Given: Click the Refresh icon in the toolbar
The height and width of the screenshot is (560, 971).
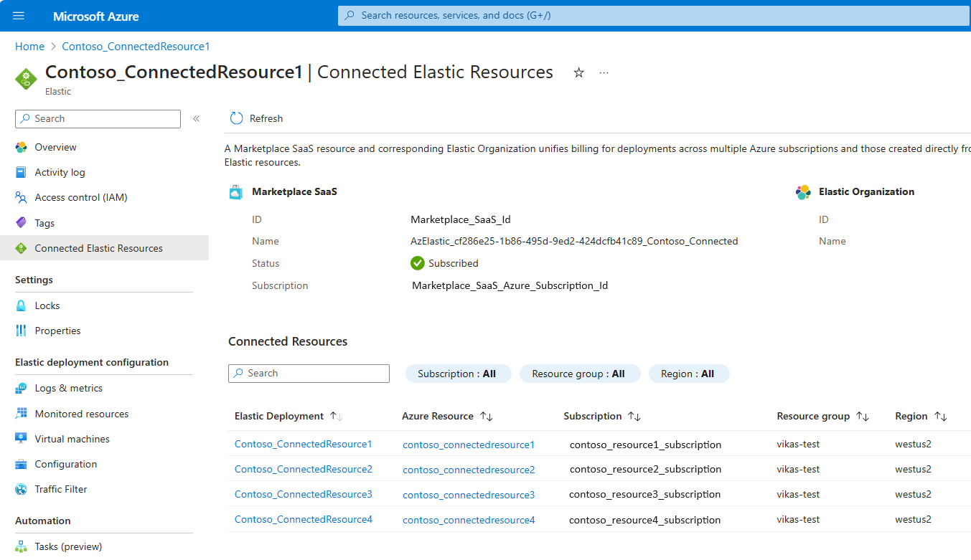Looking at the screenshot, I should (236, 118).
